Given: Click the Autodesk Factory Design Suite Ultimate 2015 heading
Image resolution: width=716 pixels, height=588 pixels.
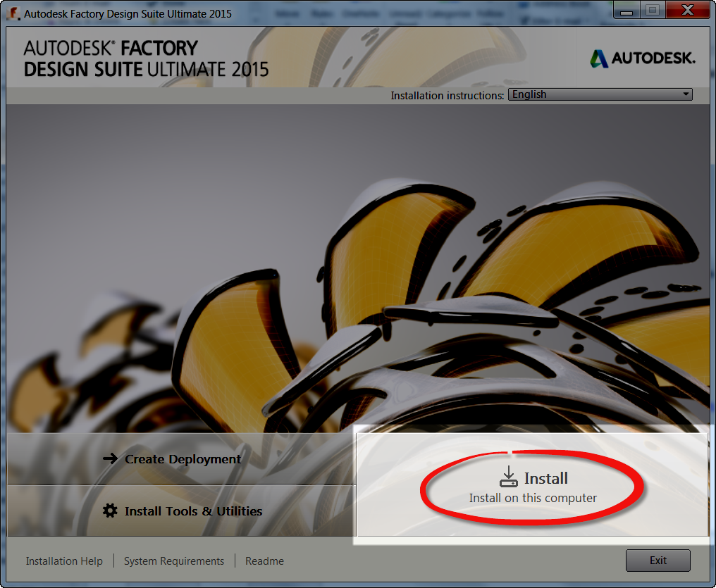Looking at the screenshot, I should [146, 59].
